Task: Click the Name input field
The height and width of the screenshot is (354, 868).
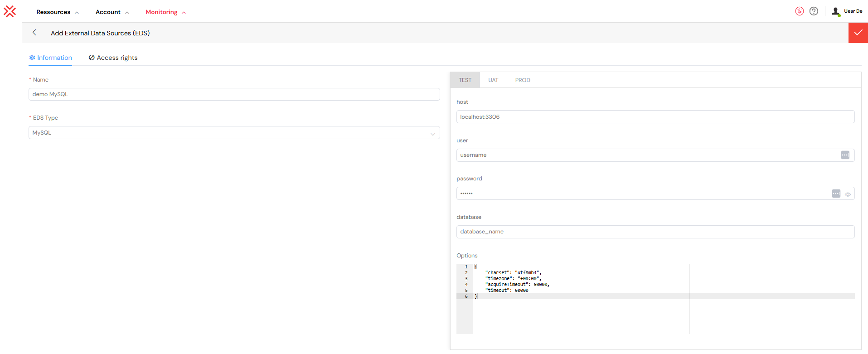Action: pos(234,94)
